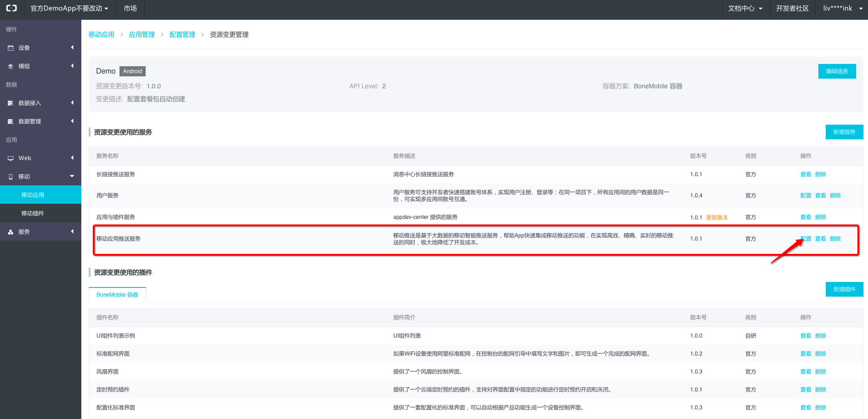Click the 新增插件 button
Image resolution: width=868 pixels, height=419 pixels.
pyautogui.click(x=844, y=289)
